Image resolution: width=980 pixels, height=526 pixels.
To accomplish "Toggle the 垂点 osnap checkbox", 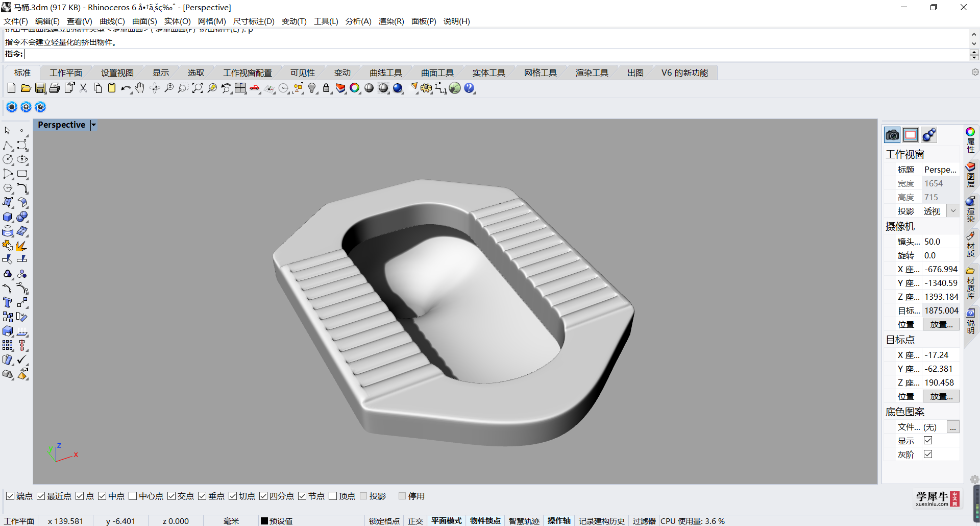I will pos(202,496).
